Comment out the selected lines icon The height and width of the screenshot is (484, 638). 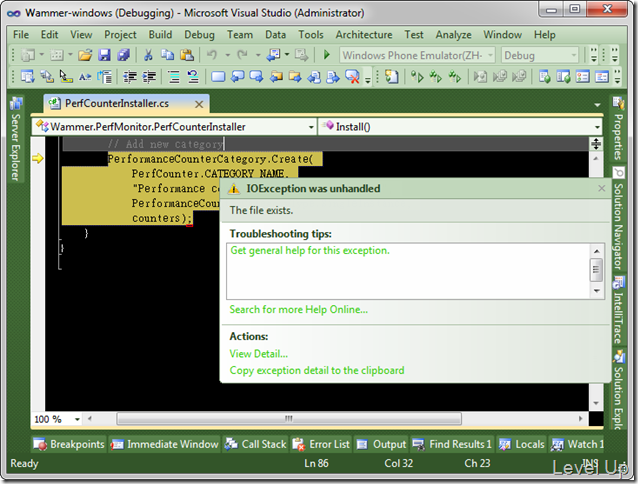tap(174, 76)
